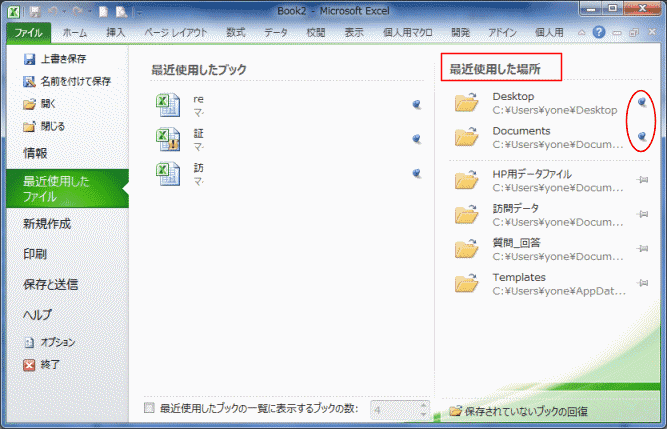Switch to the 挿入 ribbon tab

[x=116, y=32]
